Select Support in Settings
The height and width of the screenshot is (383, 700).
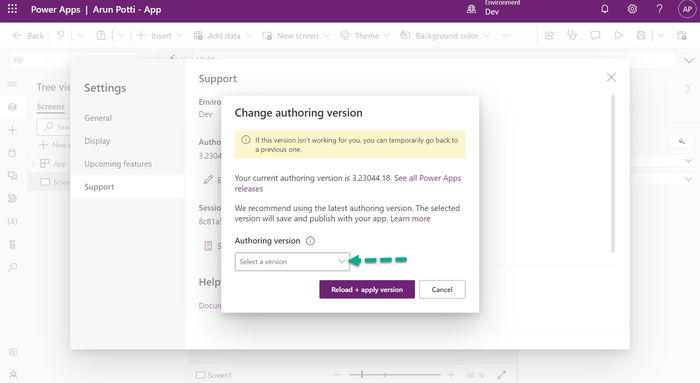[127, 187]
